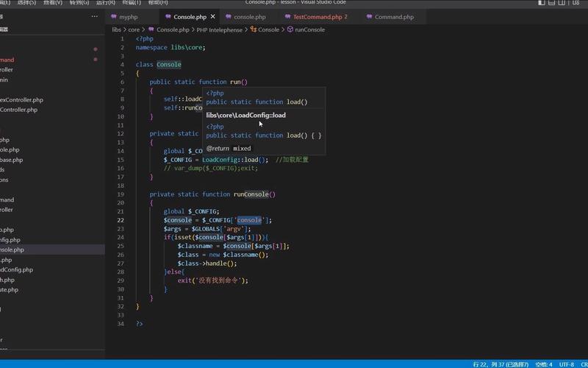
Task: Open the base.php file in explorer
Action: 12,160
